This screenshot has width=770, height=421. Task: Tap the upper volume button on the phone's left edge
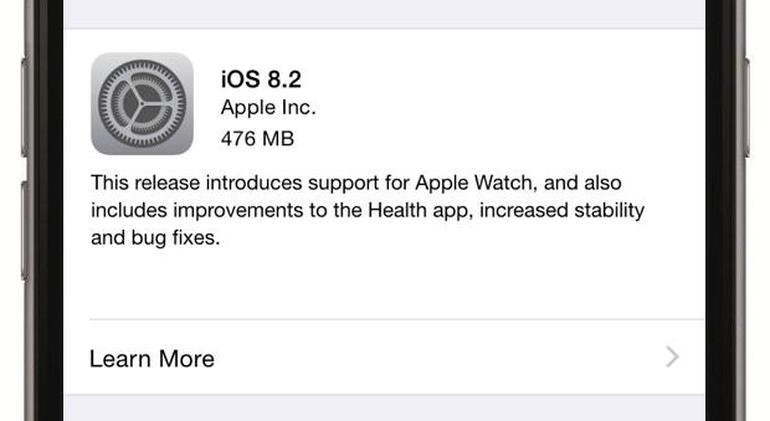(x=25, y=108)
